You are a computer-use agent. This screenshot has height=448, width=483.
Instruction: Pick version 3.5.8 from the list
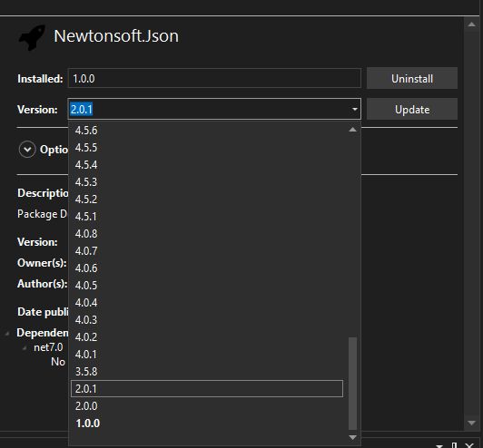(x=207, y=372)
